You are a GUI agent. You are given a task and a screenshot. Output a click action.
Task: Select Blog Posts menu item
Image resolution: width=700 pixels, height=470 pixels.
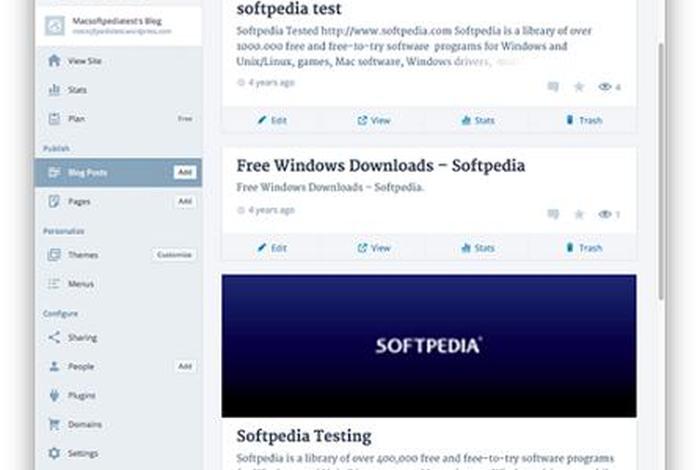[x=118, y=172]
